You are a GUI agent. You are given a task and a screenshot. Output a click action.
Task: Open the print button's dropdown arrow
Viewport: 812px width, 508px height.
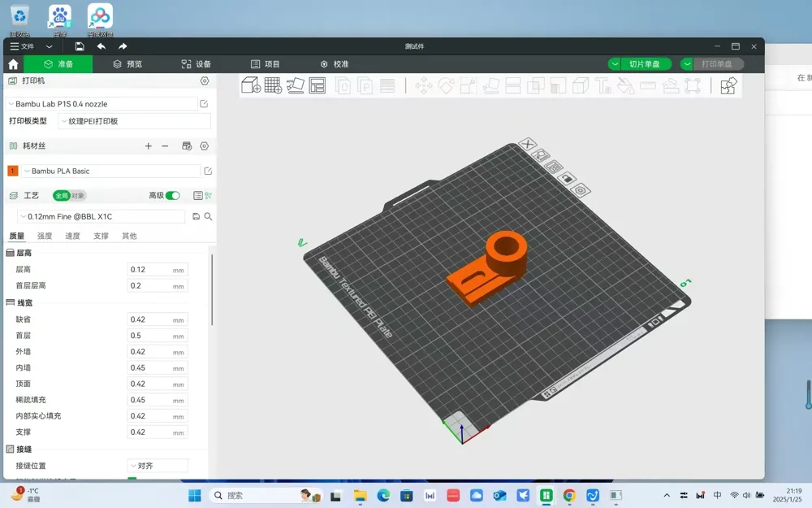click(x=687, y=64)
